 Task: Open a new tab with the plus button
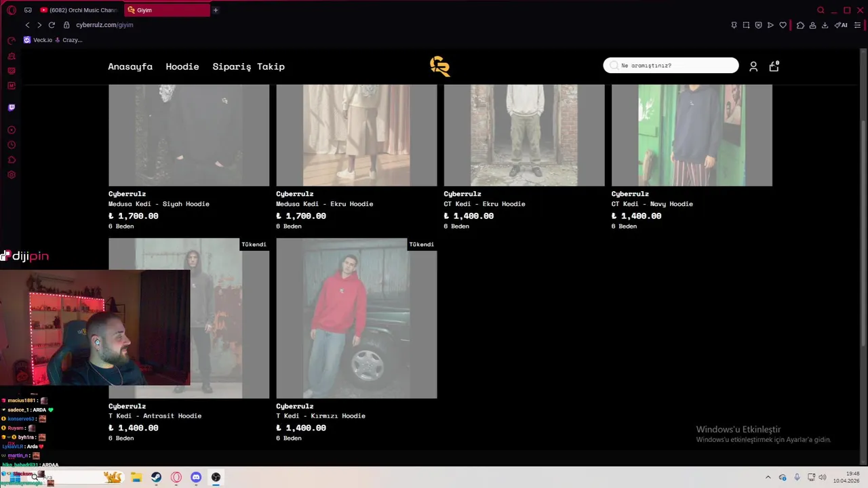click(216, 10)
